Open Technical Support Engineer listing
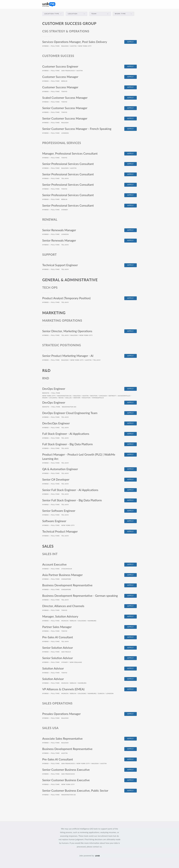 tap(60, 265)
